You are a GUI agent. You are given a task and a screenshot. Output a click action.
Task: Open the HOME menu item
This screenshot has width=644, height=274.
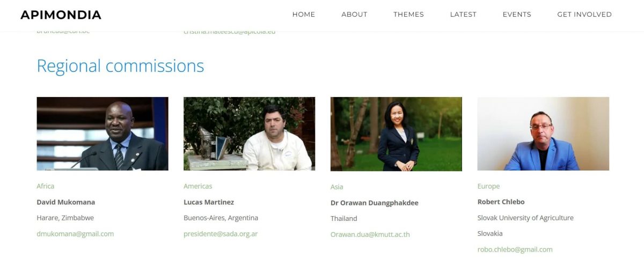click(x=304, y=14)
